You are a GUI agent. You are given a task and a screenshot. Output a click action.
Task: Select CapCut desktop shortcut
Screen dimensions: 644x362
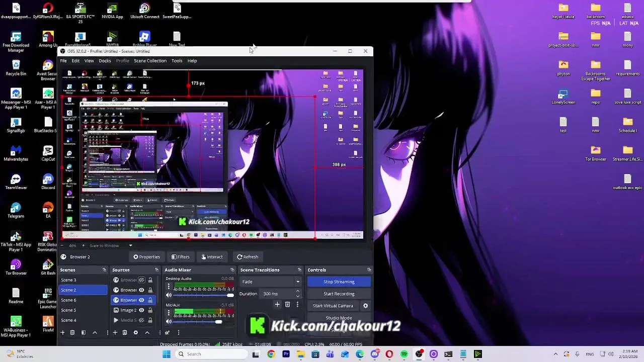point(48,153)
